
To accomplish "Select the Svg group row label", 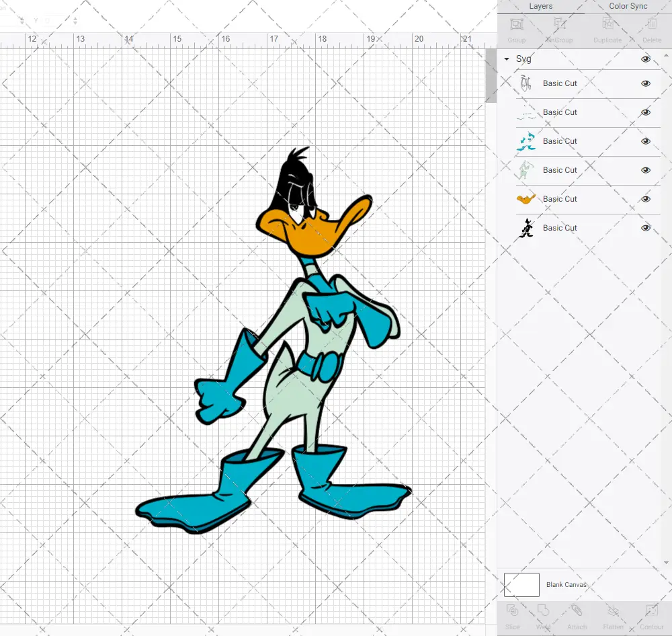I will point(523,58).
